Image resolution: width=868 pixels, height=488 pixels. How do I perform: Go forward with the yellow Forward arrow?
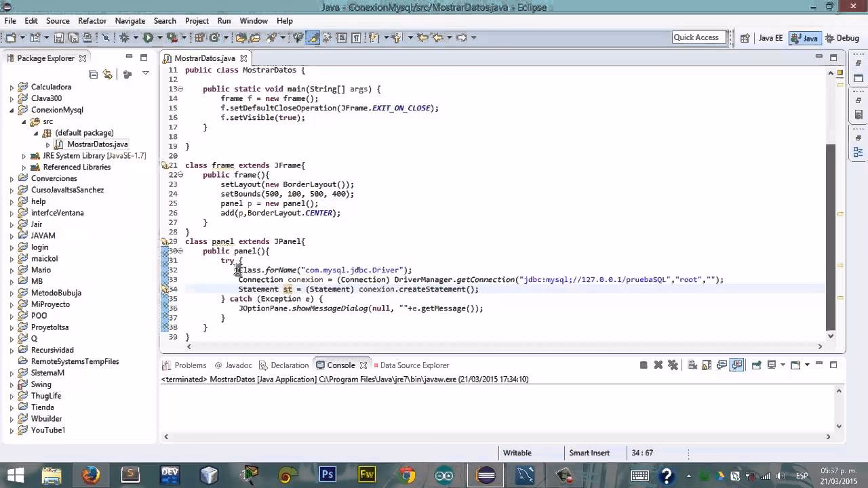pos(462,37)
